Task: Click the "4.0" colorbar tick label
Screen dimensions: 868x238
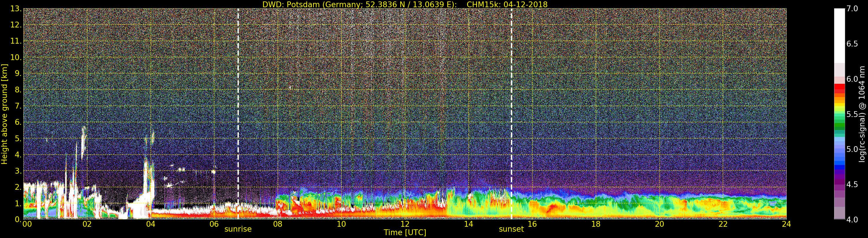Action: click(852, 220)
